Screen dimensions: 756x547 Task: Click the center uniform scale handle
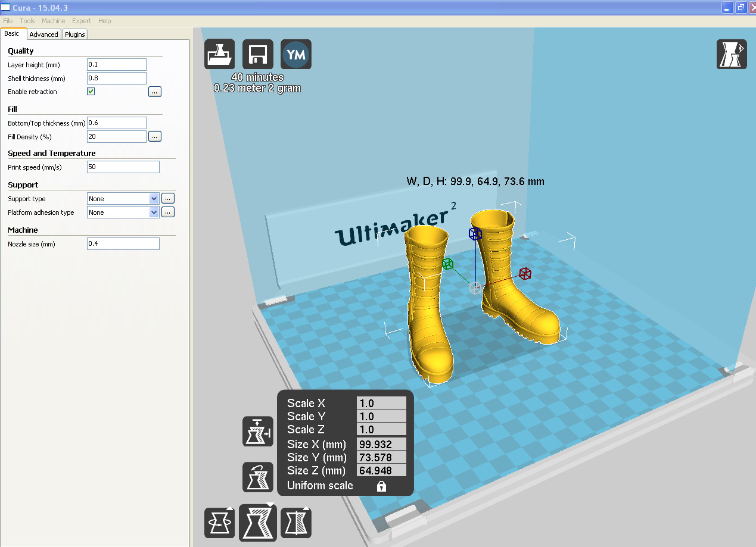click(x=475, y=288)
